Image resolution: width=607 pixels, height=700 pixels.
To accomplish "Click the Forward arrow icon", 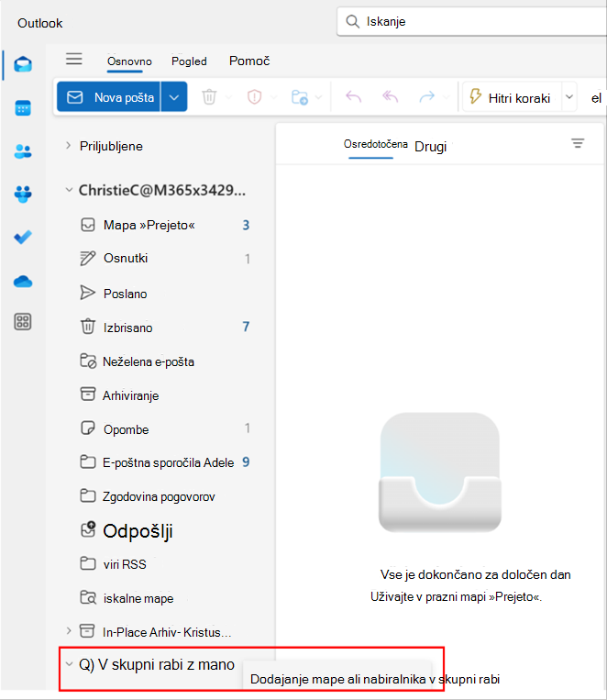I will [427, 96].
